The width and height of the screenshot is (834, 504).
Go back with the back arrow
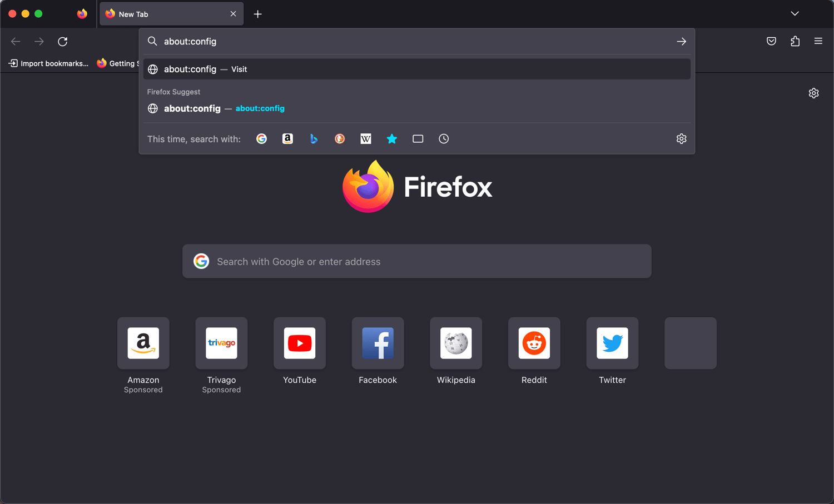click(x=16, y=42)
